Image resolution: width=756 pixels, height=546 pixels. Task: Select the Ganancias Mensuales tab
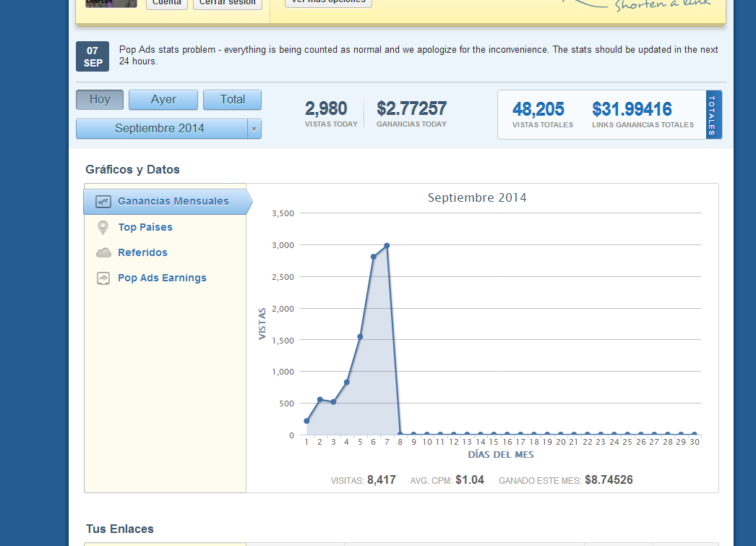(x=168, y=202)
